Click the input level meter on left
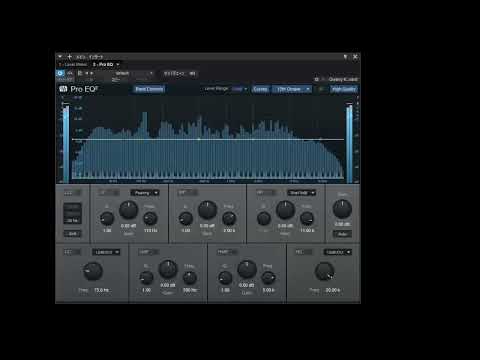The height and width of the screenshot is (360, 480). 66,143
